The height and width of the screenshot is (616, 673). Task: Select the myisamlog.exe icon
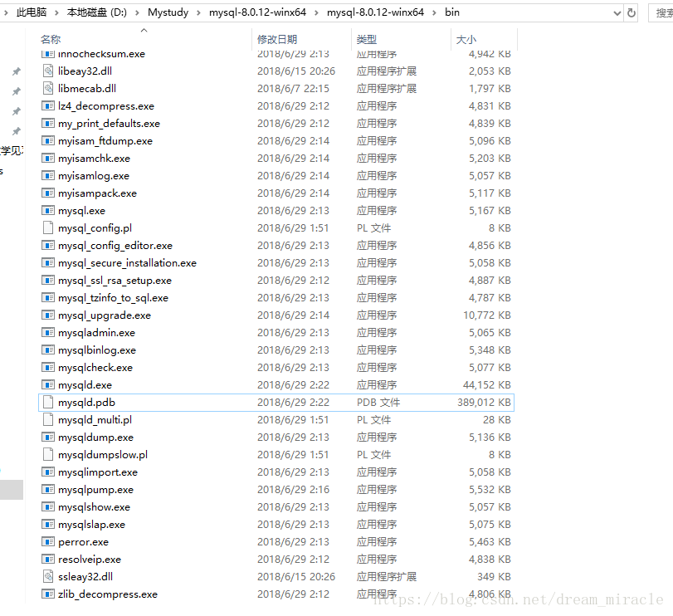coord(48,175)
